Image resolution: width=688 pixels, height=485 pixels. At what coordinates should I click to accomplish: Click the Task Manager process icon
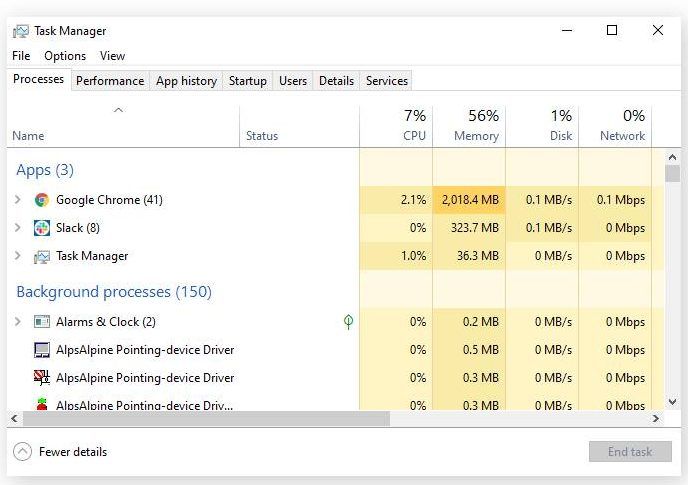pyautogui.click(x=42, y=256)
